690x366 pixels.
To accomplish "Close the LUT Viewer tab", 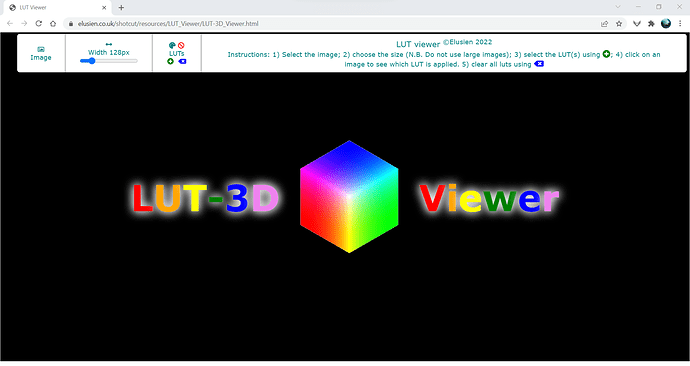I will [x=104, y=7].
